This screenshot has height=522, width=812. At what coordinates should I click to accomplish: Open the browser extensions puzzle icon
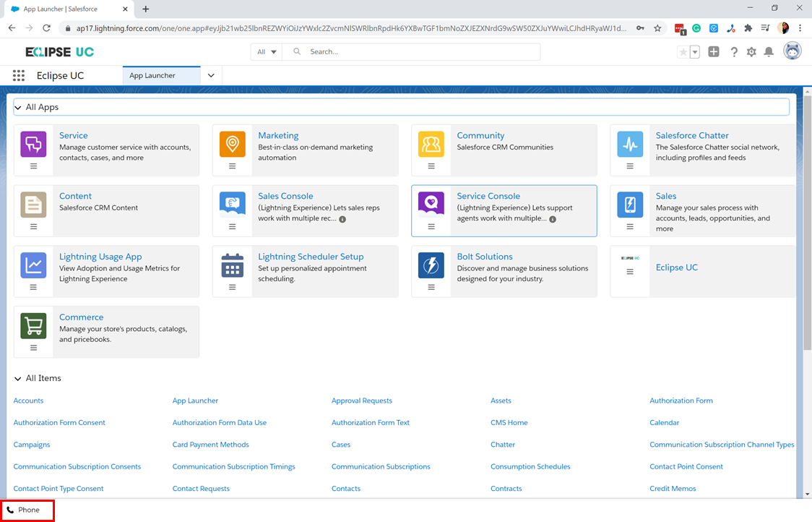pyautogui.click(x=748, y=28)
